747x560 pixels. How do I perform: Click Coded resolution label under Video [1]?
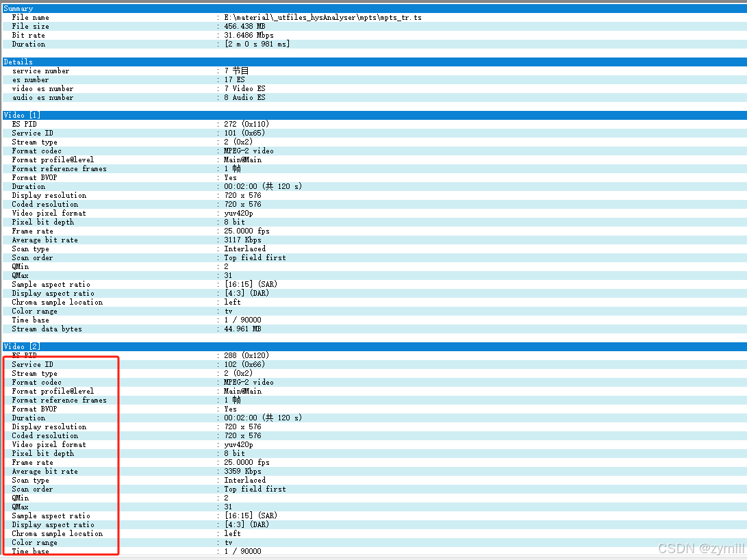(45, 204)
